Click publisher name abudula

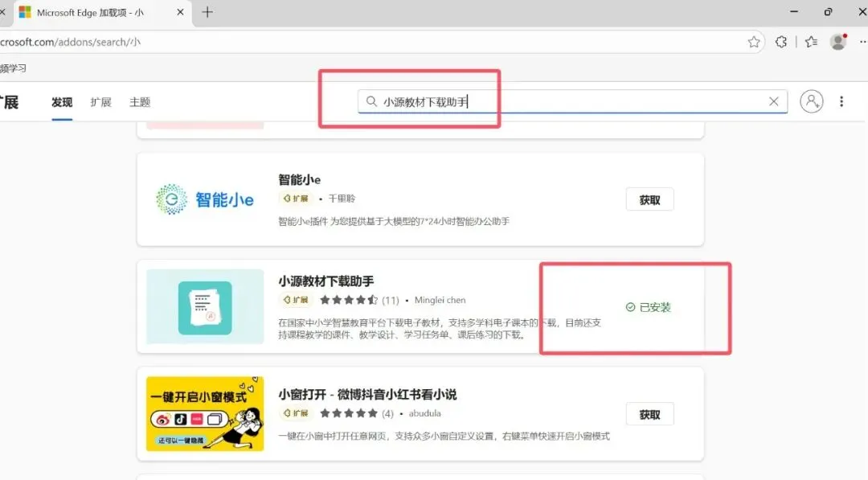point(424,413)
